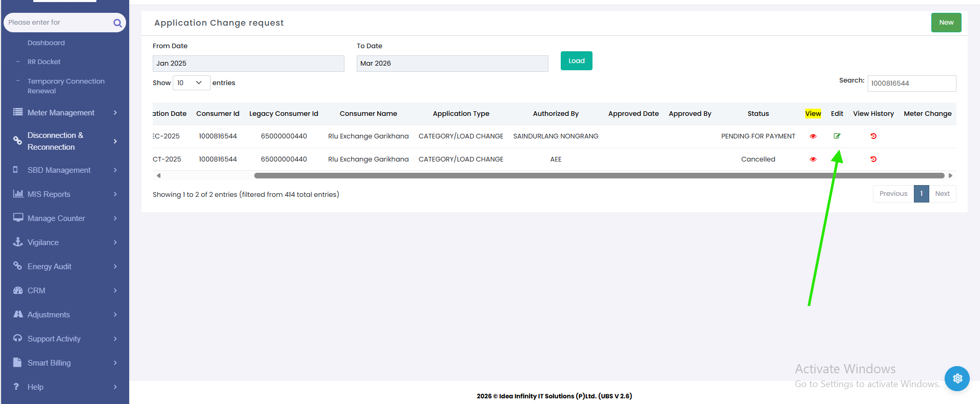Screen dimensions: 980x404
Task: Click the table horizontal scrollbar
Action: (x=599, y=175)
